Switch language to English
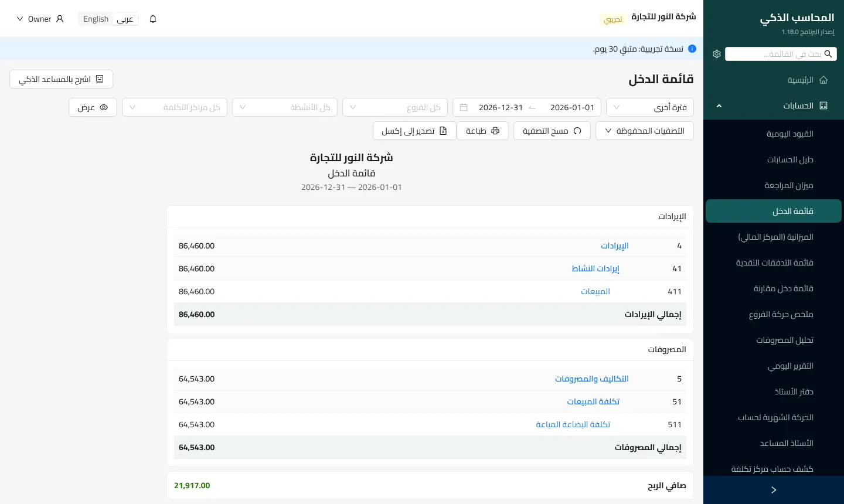 [96, 19]
